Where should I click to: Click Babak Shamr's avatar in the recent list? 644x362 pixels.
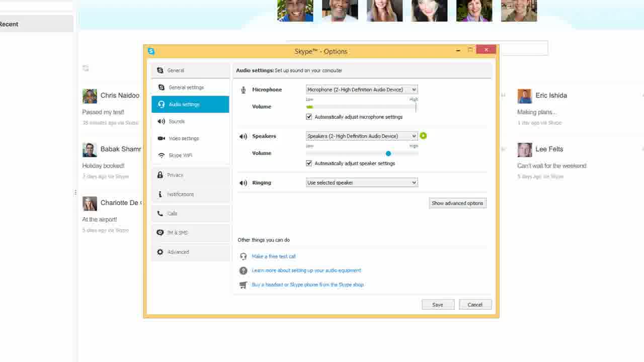(90, 150)
